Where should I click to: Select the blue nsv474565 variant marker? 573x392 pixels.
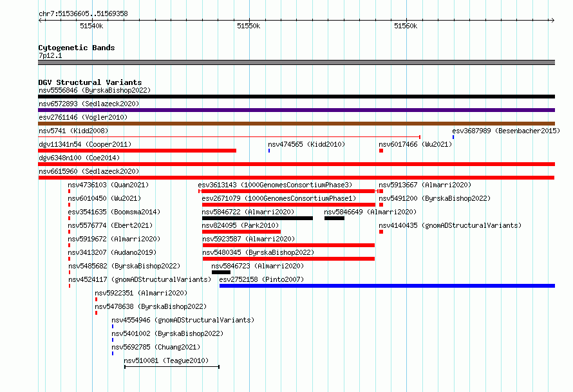[x=269, y=151]
